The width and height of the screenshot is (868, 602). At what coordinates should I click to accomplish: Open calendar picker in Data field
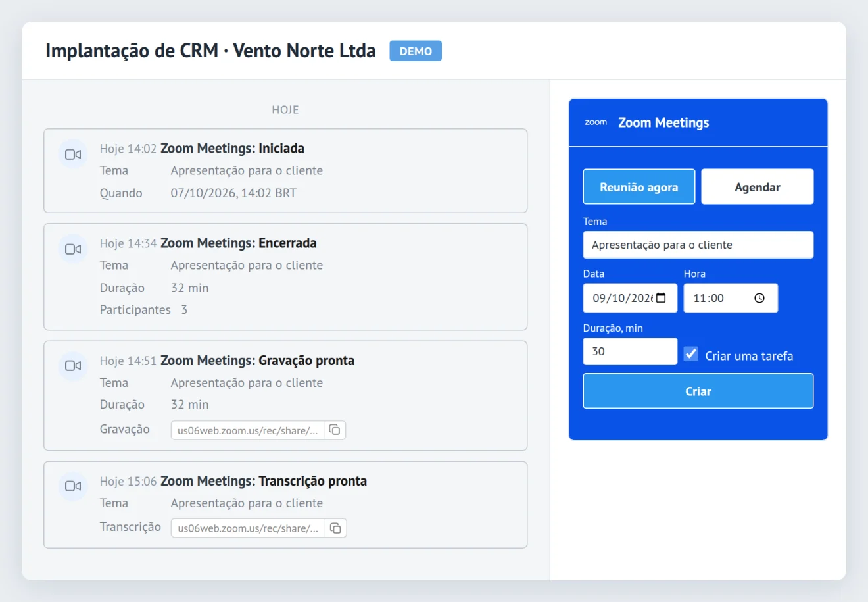662,298
